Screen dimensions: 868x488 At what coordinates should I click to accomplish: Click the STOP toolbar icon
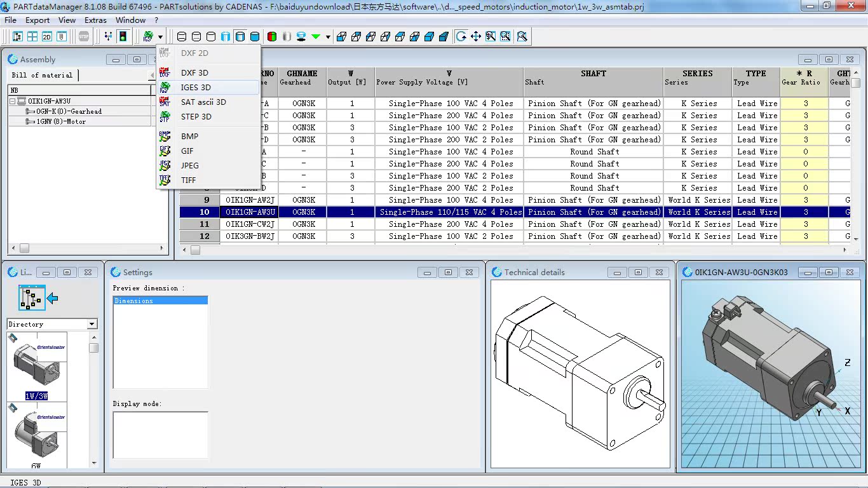click(x=84, y=36)
